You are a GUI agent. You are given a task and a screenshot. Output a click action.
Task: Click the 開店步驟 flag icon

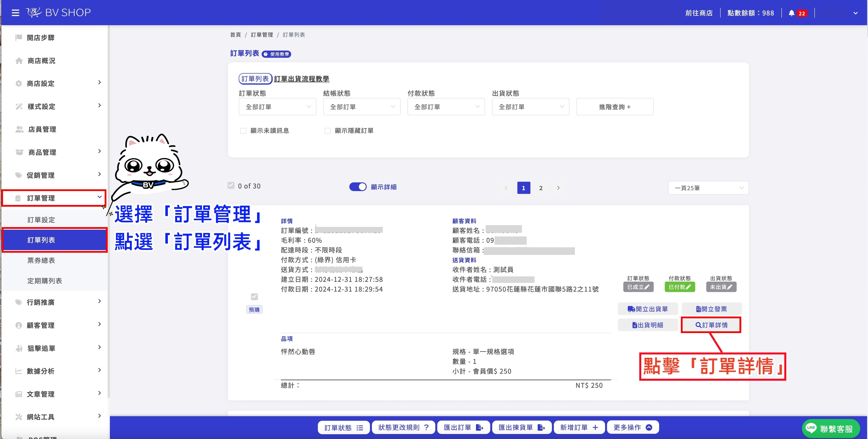click(19, 37)
